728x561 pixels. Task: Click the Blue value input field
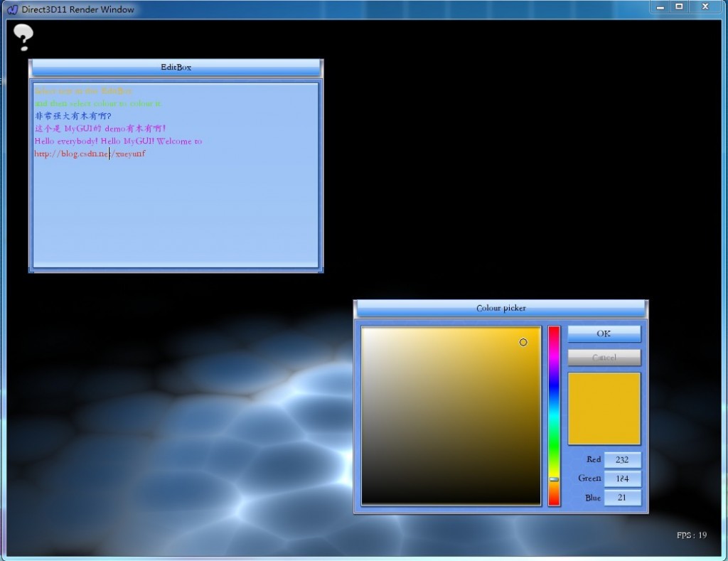click(623, 498)
